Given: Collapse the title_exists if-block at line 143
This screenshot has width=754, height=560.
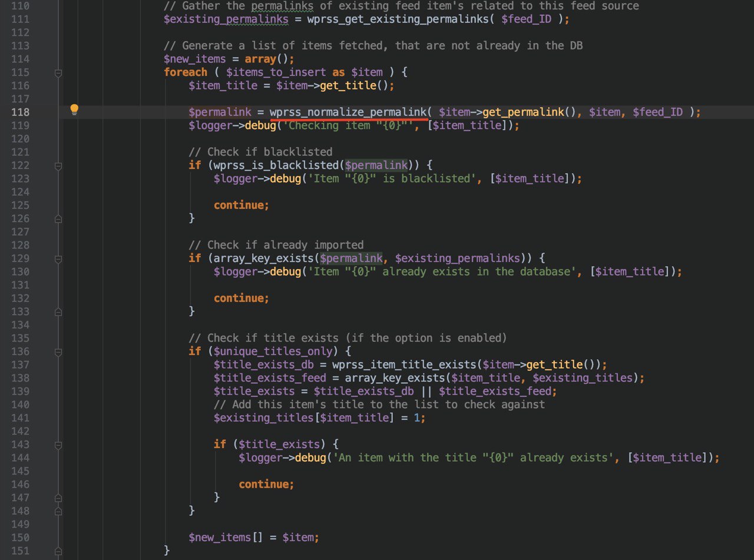Looking at the screenshot, I should (x=58, y=445).
